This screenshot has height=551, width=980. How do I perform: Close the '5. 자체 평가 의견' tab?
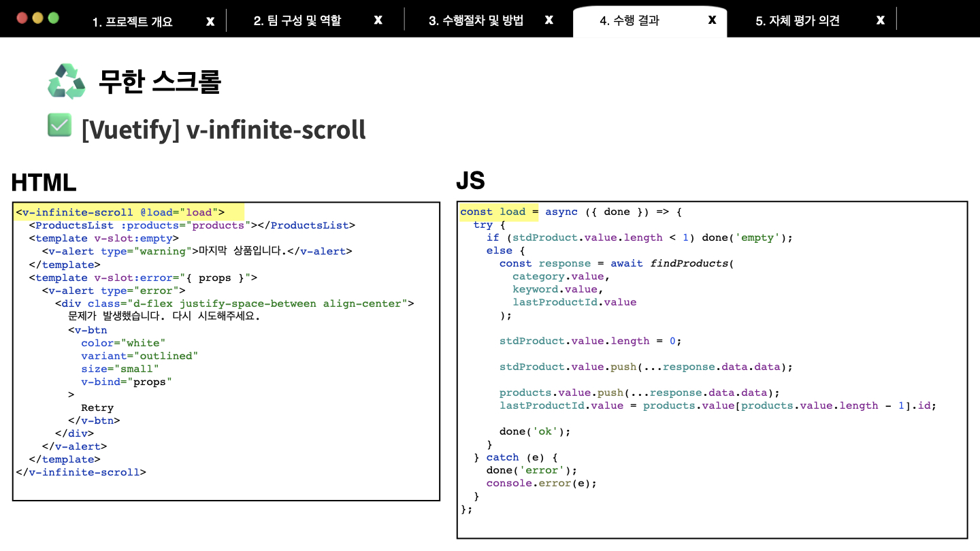(x=881, y=20)
